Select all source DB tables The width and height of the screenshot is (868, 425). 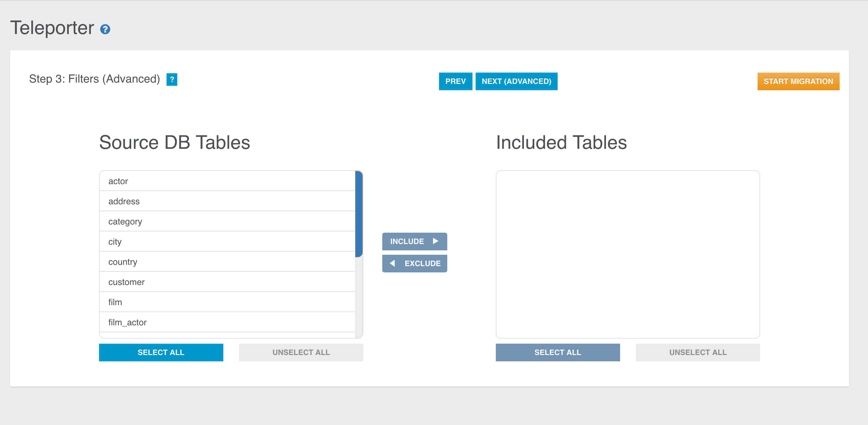pyautogui.click(x=161, y=352)
